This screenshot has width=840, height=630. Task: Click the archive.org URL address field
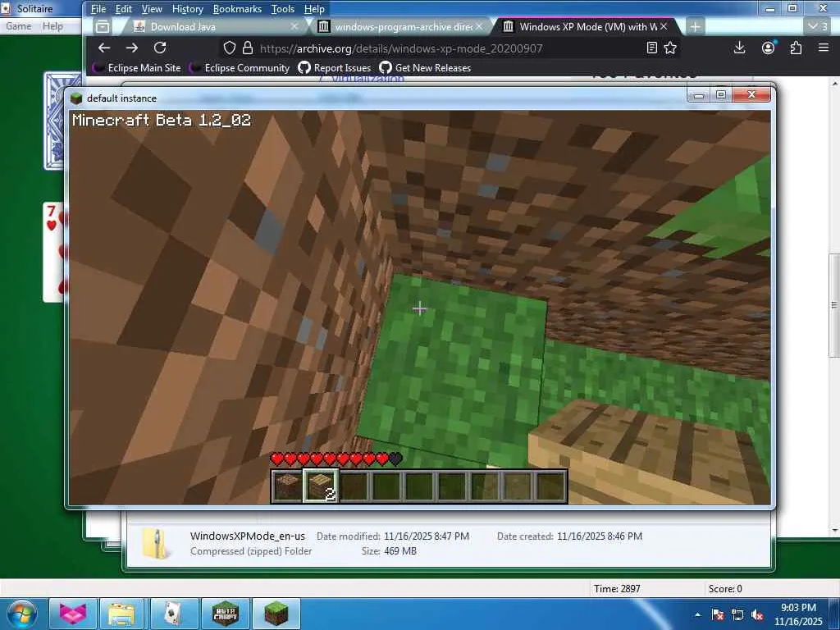click(400, 48)
